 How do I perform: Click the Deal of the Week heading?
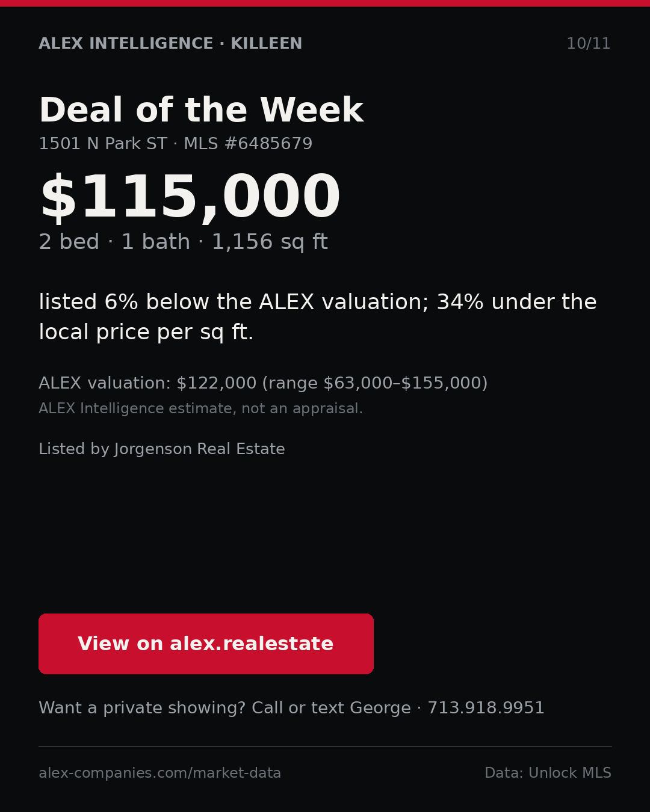pyautogui.click(x=201, y=111)
